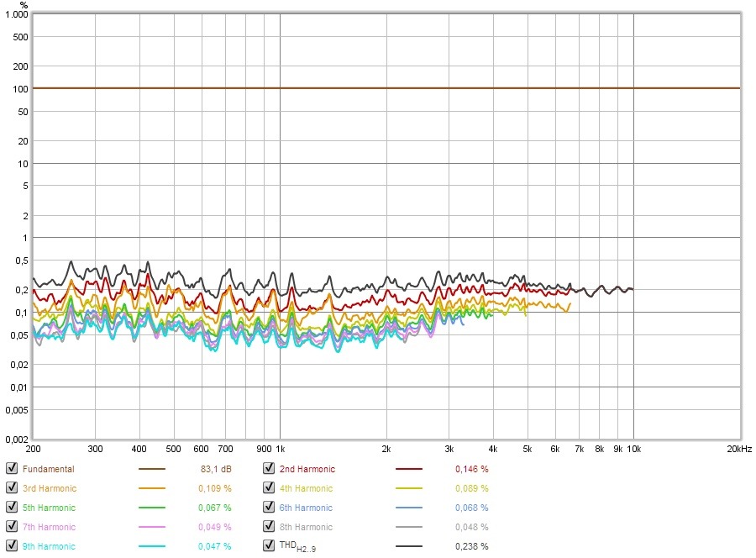Uncheck the Fundamental trace checkbox
This screenshot has width=756, height=558.
pyautogui.click(x=11, y=469)
